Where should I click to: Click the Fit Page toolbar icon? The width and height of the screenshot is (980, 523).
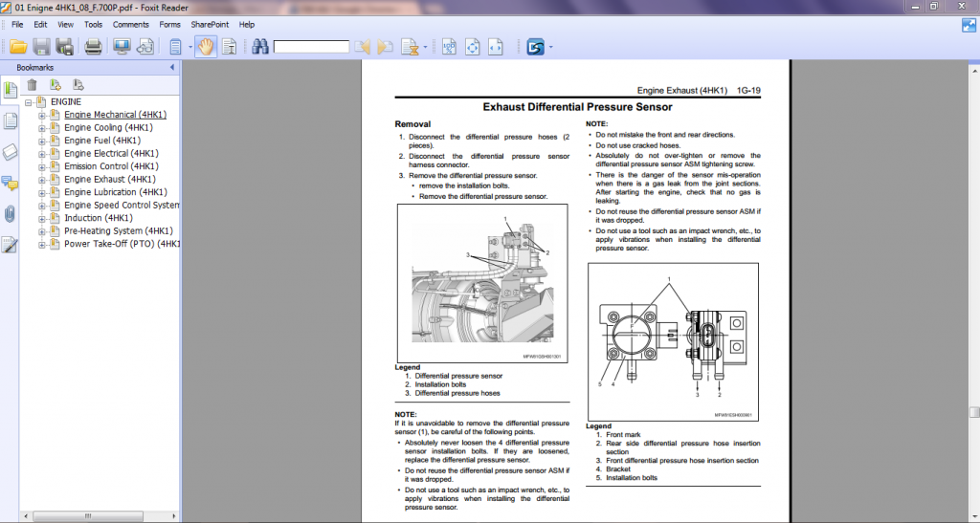pyautogui.click(x=473, y=46)
